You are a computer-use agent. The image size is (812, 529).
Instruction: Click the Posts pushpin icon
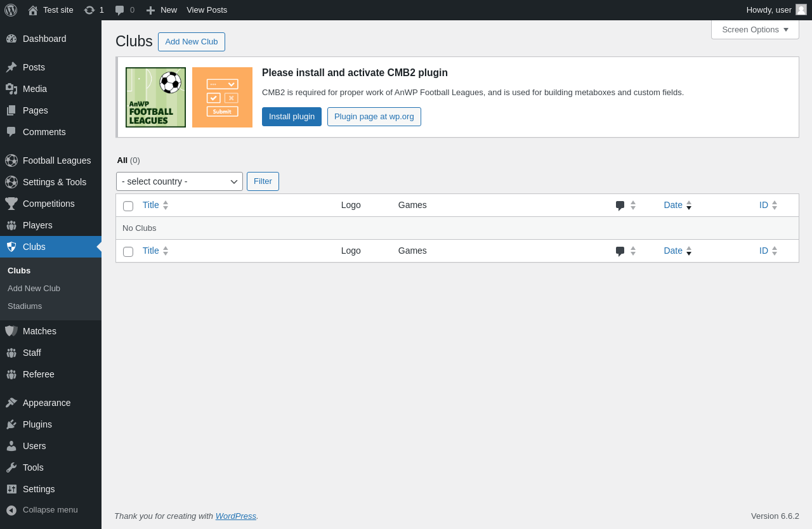11,67
